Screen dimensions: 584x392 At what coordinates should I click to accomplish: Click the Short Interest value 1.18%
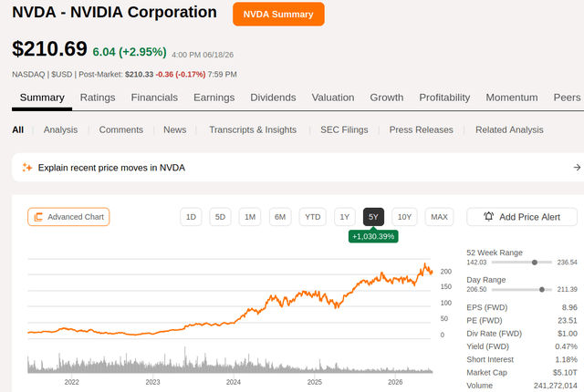tap(566, 360)
